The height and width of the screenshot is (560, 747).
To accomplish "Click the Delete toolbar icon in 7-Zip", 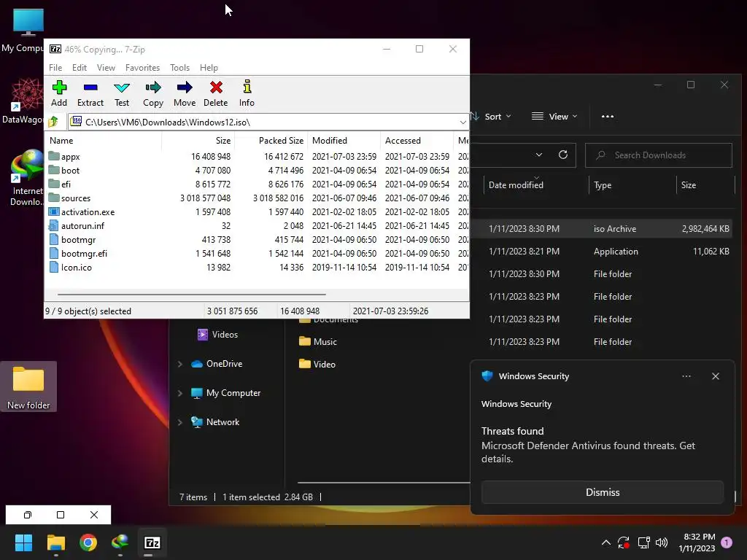I will (216, 93).
